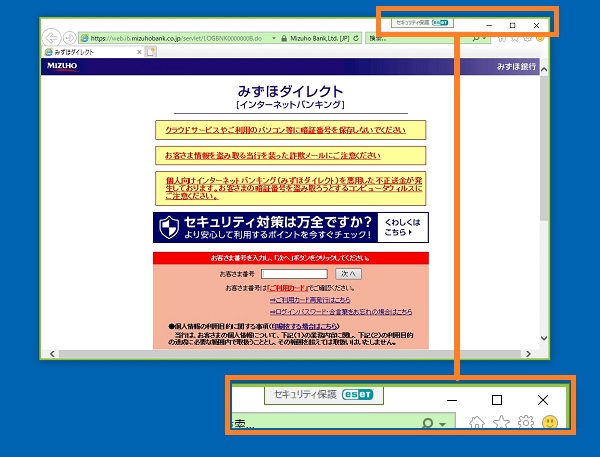Click the 次へ button
Image resolution: width=600 pixels, height=457 pixels.
348,274
